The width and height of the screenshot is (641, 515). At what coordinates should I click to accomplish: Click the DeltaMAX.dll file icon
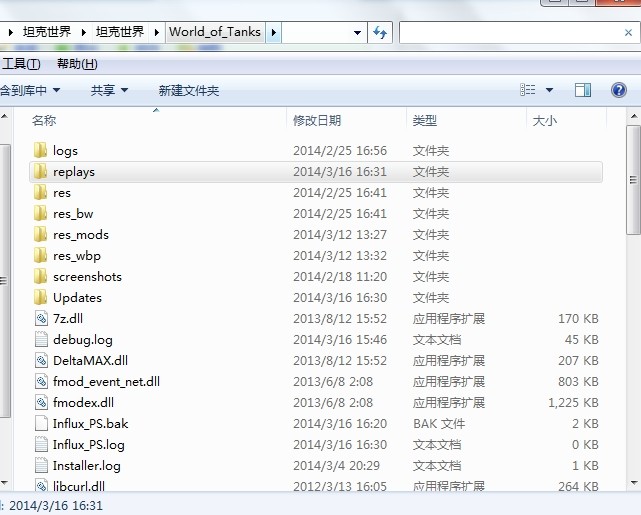coord(41,360)
